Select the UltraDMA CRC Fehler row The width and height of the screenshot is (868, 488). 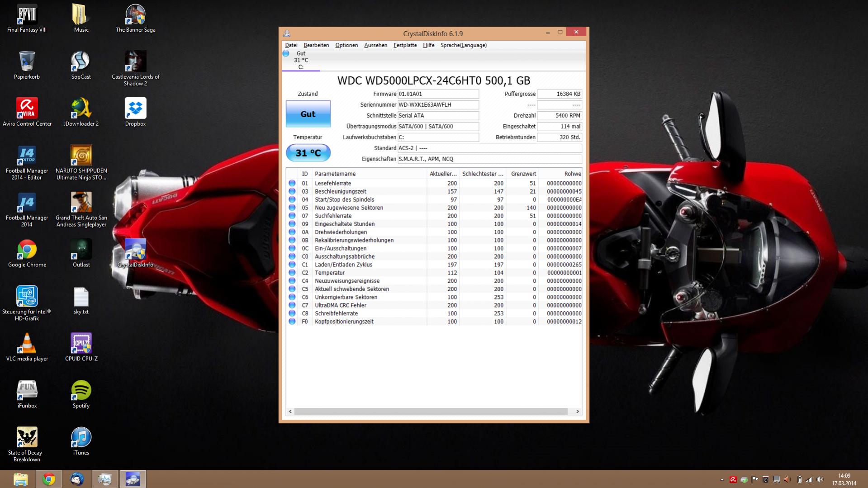click(x=434, y=305)
